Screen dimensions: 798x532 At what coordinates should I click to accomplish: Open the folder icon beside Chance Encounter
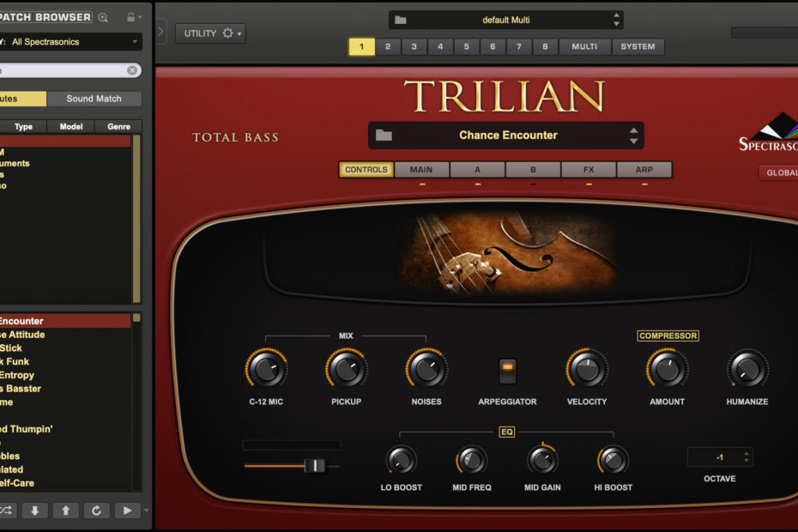coord(384,135)
